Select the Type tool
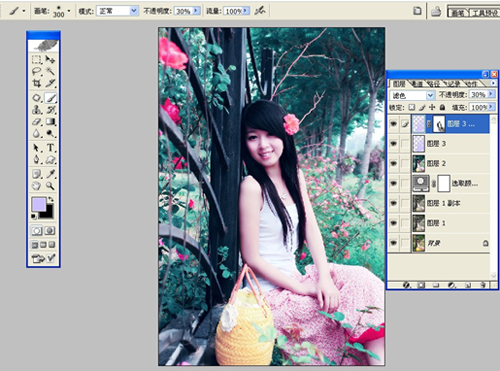 click(50, 147)
